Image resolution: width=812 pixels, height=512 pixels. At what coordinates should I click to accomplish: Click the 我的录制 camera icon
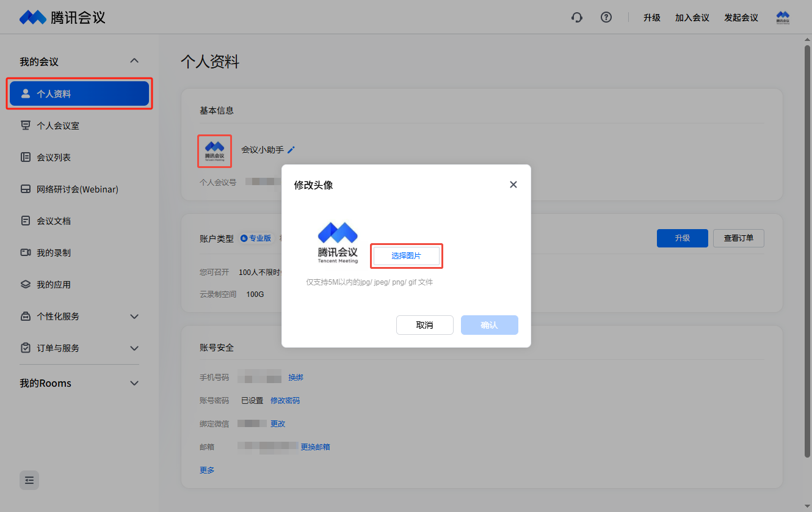(x=26, y=253)
